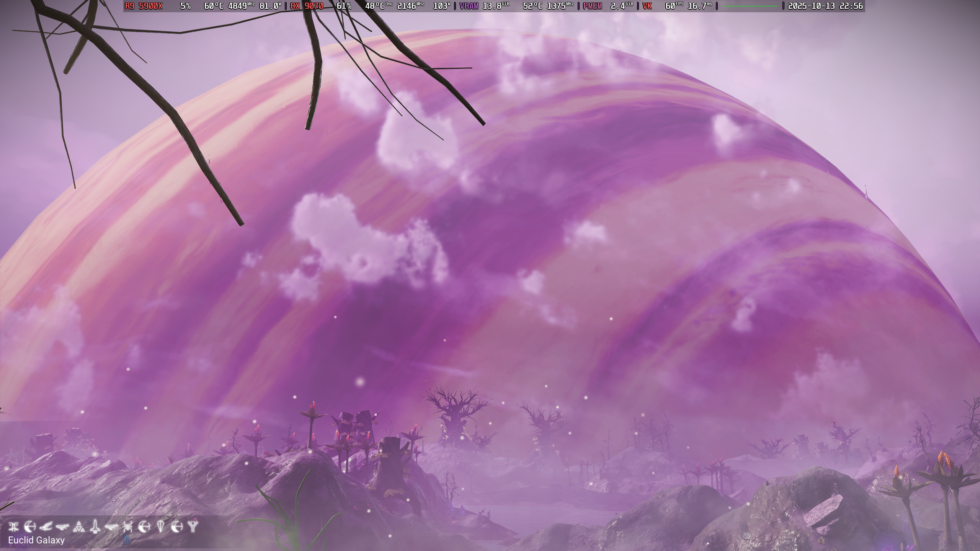Click the date and time readout
Image resolution: width=980 pixels, height=551 pixels.
(825, 6)
